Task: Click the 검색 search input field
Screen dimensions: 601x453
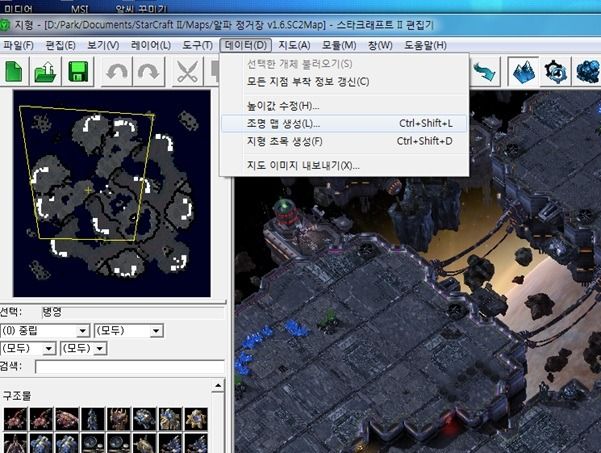Action: coord(130,366)
